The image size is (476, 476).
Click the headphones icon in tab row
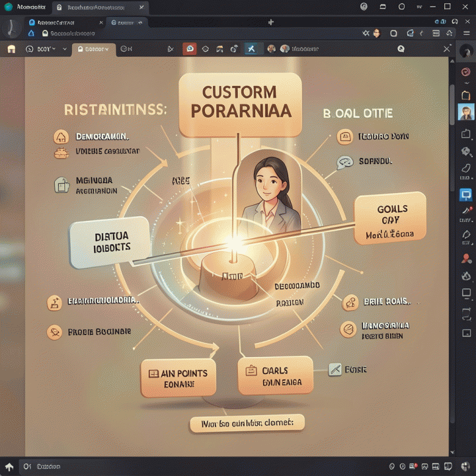pos(455,22)
